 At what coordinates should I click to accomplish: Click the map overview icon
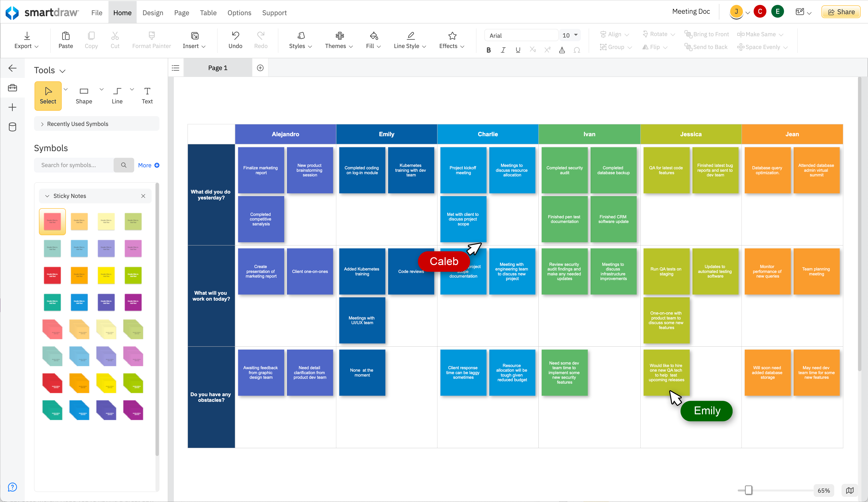(850, 490)
